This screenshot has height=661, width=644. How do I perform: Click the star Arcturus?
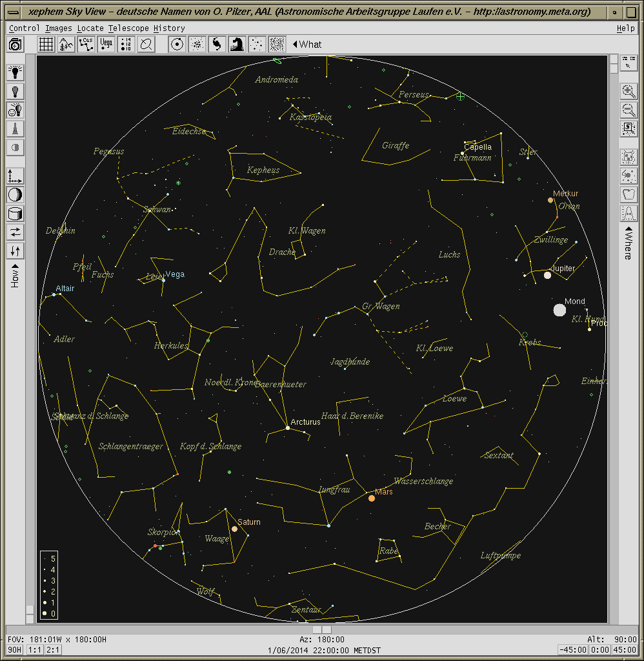288,428
